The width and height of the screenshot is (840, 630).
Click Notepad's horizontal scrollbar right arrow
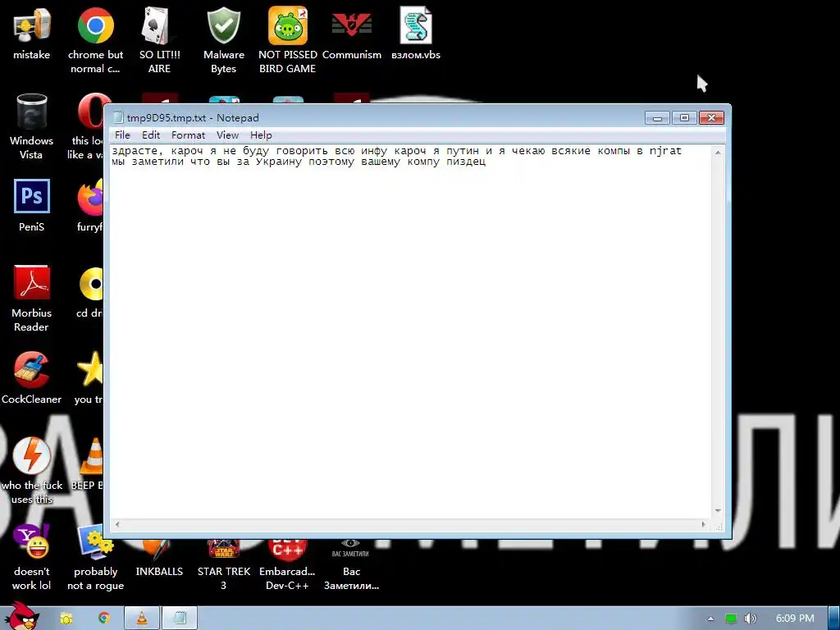coord(704,524)
